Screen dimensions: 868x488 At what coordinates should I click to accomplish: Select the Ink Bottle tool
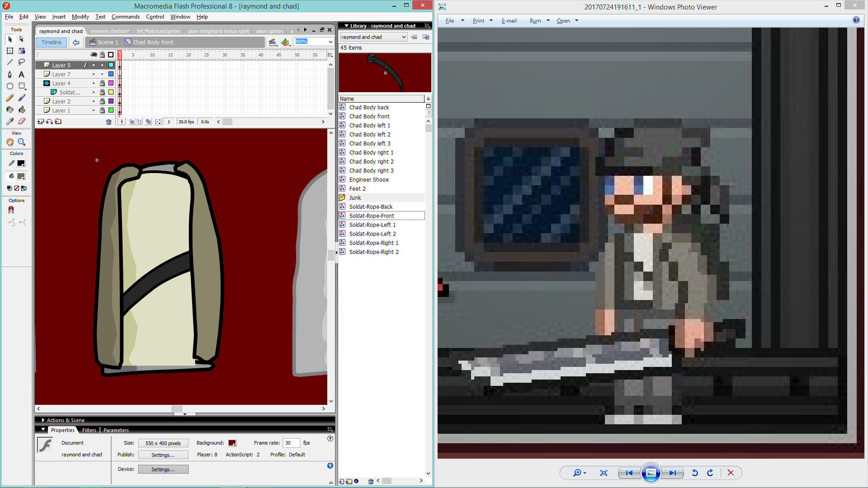[10, 109]
